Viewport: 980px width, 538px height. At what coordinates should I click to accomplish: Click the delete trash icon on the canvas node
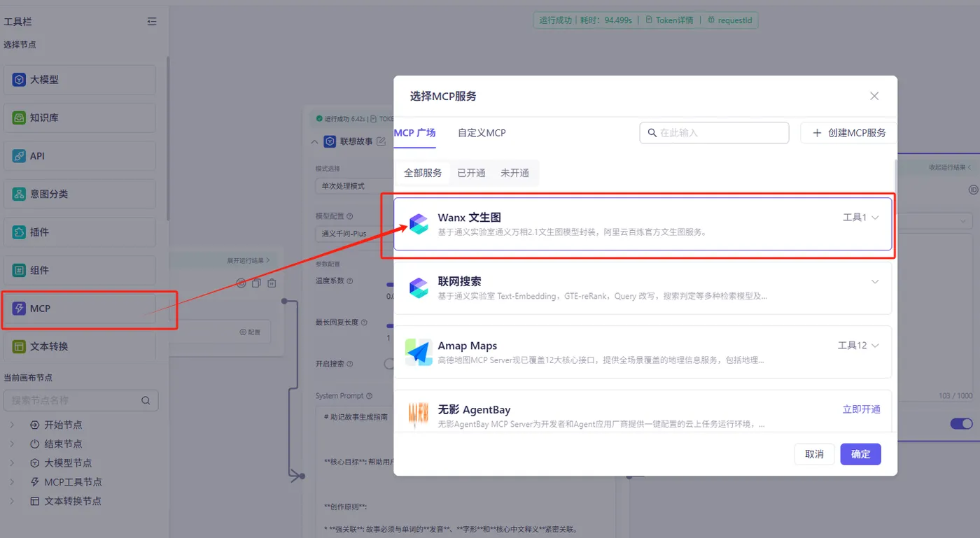[x=272, y=283]
